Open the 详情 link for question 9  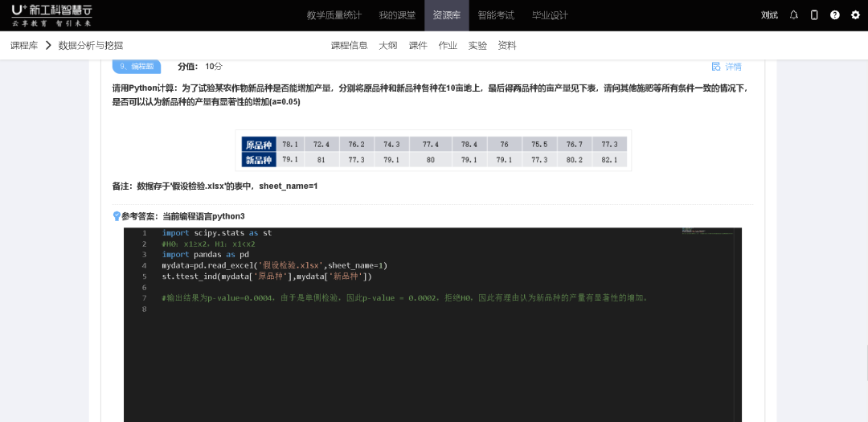[x=733, y=67]
